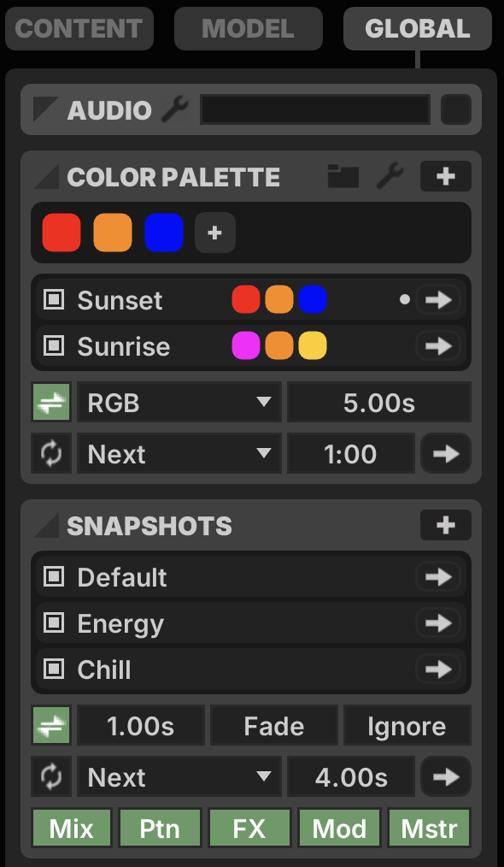Viewport: 504px width, 867px height.
Task: Select the blue swatch in active palette
Action: click(164, 233)
